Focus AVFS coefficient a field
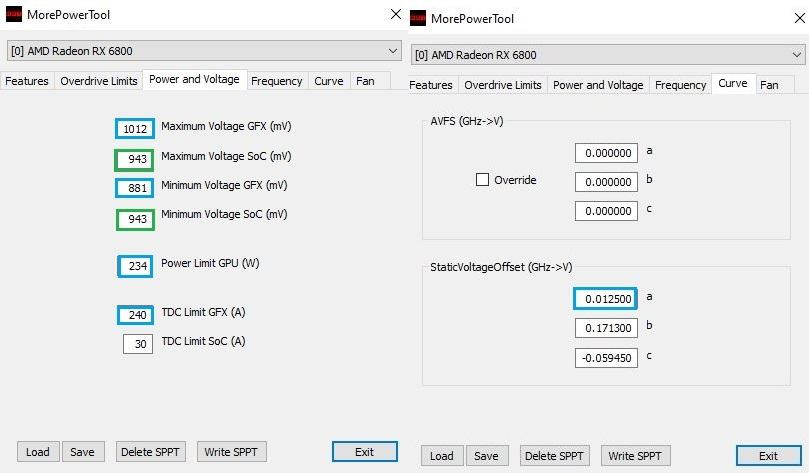Image resolution: width=809 pixels, height=473 pixels. 606,153
